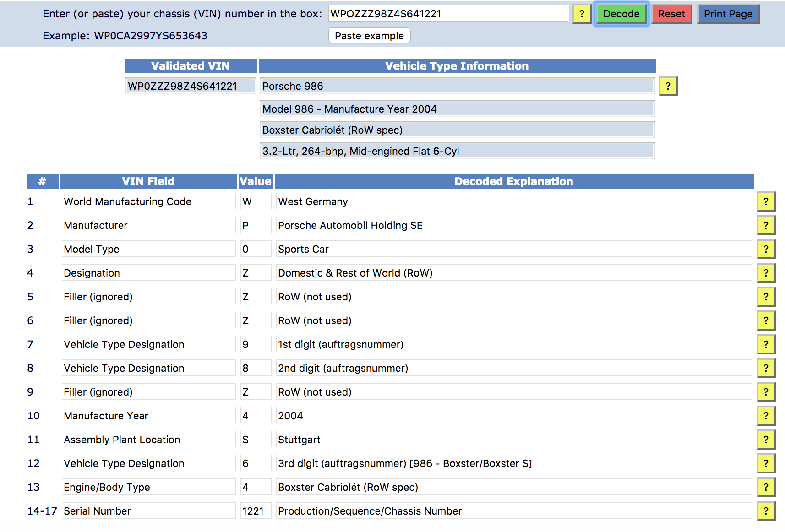
Task: Click help icon for Serial Number row
Action: pos(765,511)
